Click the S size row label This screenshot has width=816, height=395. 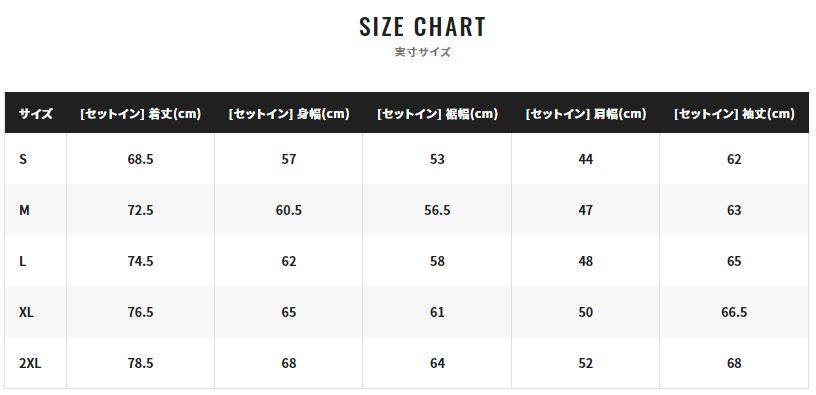click(x=23, y=159)
